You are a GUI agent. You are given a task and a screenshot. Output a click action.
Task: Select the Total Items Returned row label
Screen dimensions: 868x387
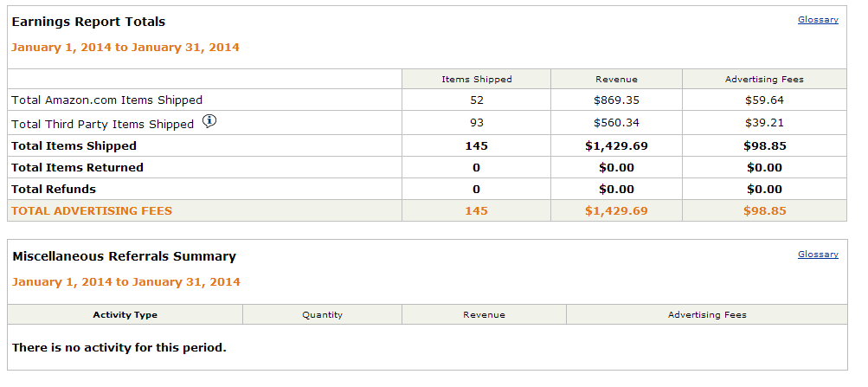pos(78,167)
